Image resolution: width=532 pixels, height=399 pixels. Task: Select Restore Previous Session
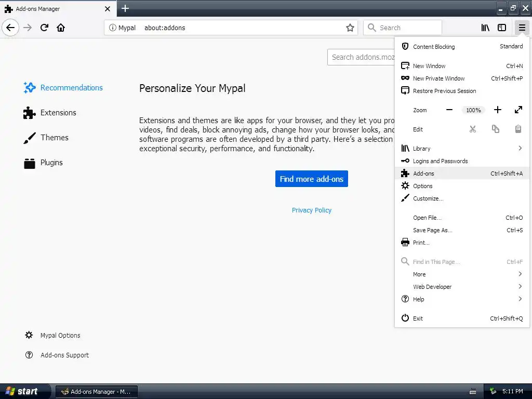pos(462,91)
